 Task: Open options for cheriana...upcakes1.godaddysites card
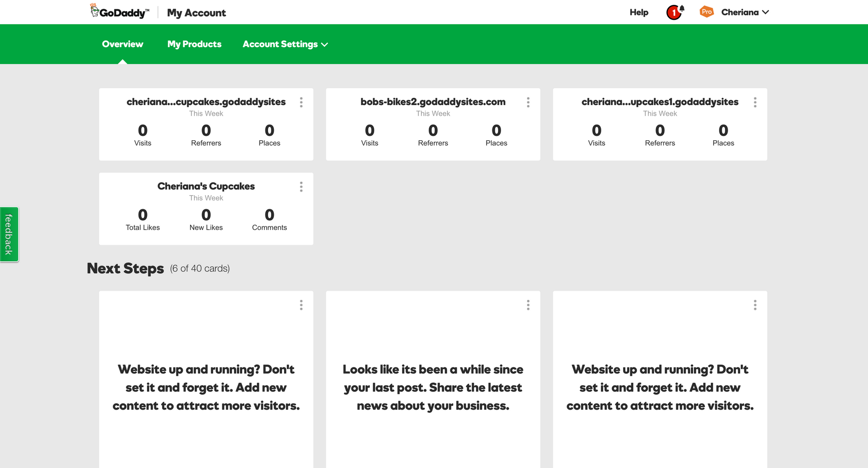(755, 102)
